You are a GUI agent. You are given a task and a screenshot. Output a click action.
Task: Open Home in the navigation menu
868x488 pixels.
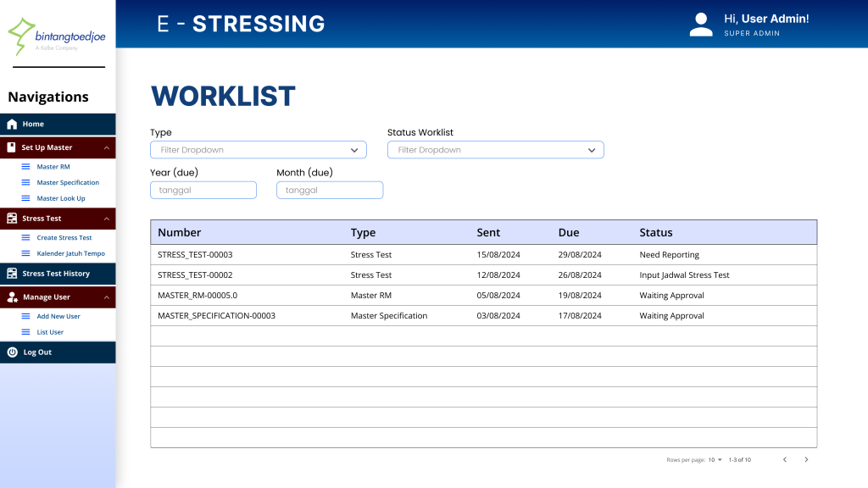[x=58, y=124]
